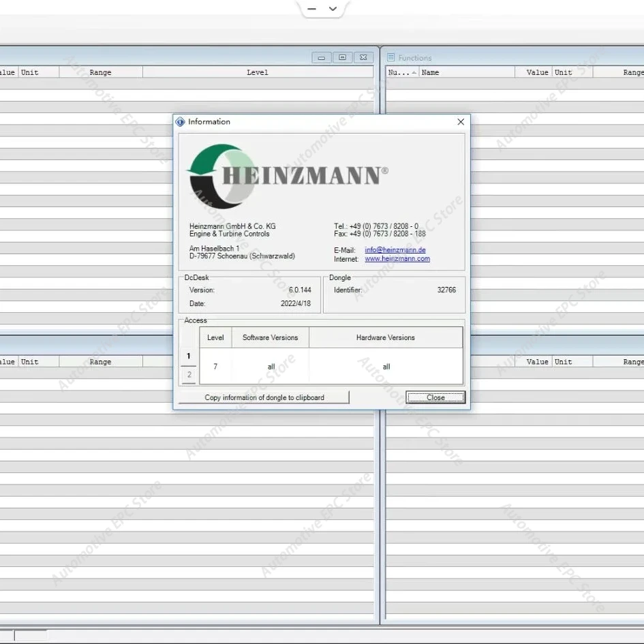The height and width of the screenshot is (644, 644).
Task: Click the Heinzmann GmbH & Co. KG text
Action: (232, 226)
